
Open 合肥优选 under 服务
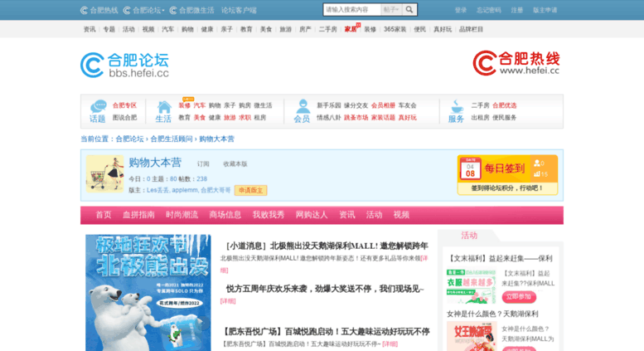pyautogui.click(x=505, y=105)
